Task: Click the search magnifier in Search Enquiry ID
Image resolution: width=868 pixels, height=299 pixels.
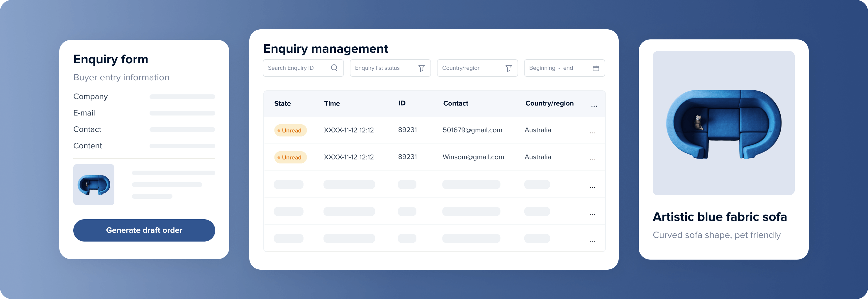Action: (334, 68)
